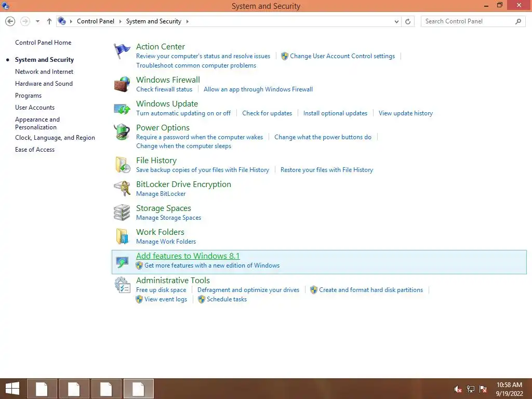The image size is (532, 399).
Task: Click Defragment and optimize your drives
Action: click(248, 290)
